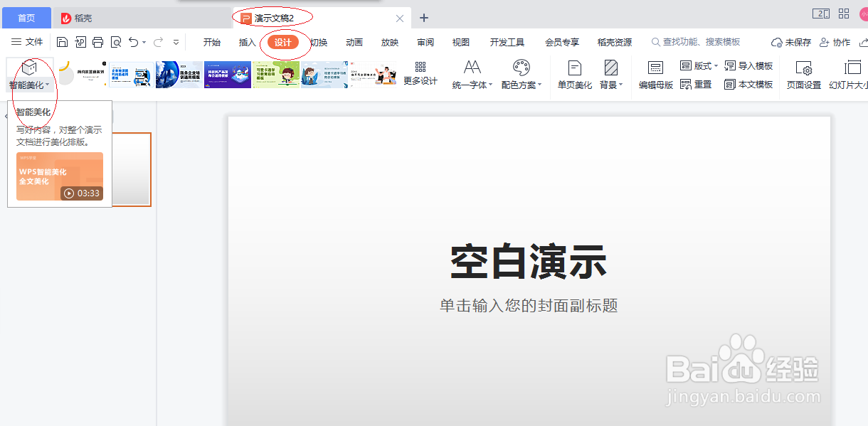
Task: Click the Redo arrow icon
Action: [x=158, y=42]
